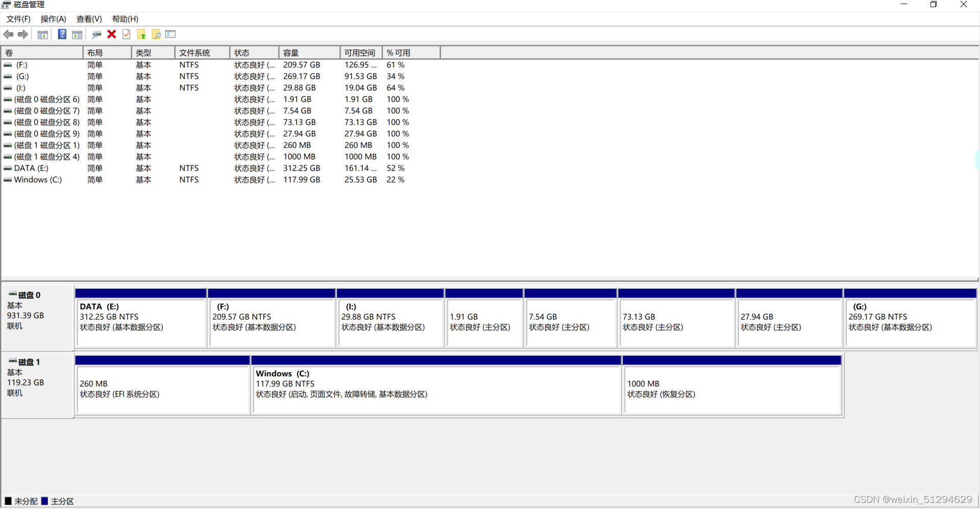
Task: Click the connect/rescan disk toolbar icon
Action: pos(96,35)
